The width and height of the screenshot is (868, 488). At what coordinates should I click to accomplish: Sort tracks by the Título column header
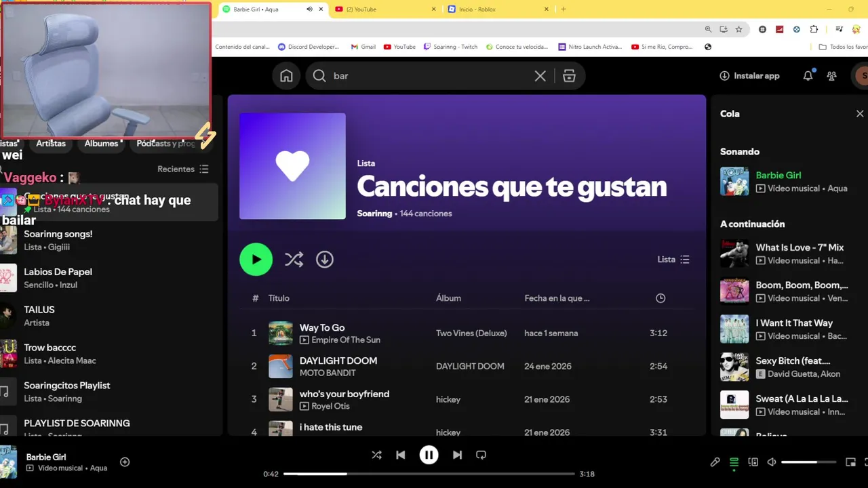click(x=279, y=298)
